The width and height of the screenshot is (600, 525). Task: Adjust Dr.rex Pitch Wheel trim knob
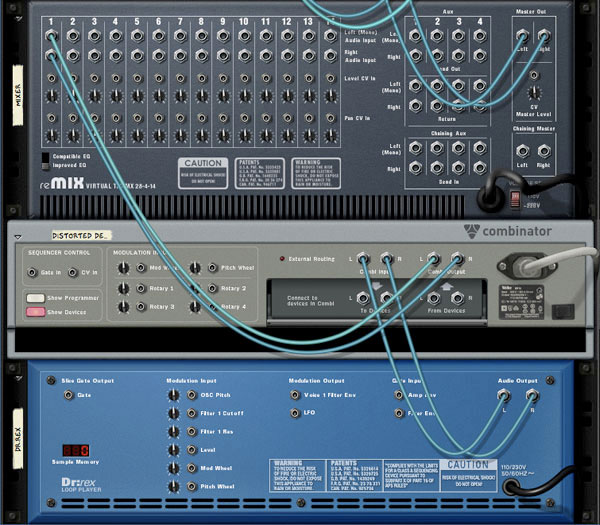pos(174,486)
